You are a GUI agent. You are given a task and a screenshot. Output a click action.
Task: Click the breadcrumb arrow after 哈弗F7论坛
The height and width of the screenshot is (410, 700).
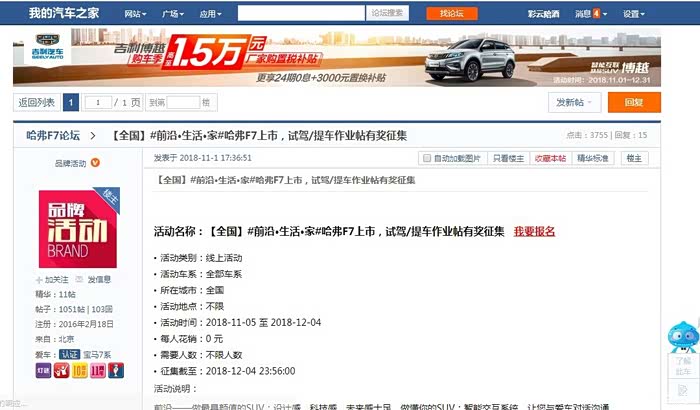[x=93, y=136]
